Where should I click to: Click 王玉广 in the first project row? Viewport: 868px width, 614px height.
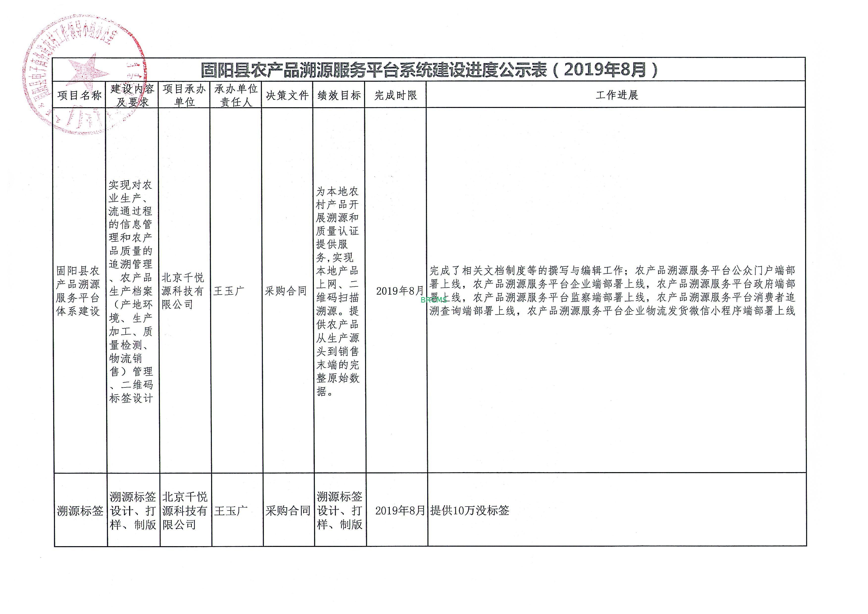[x=229, y=291]
